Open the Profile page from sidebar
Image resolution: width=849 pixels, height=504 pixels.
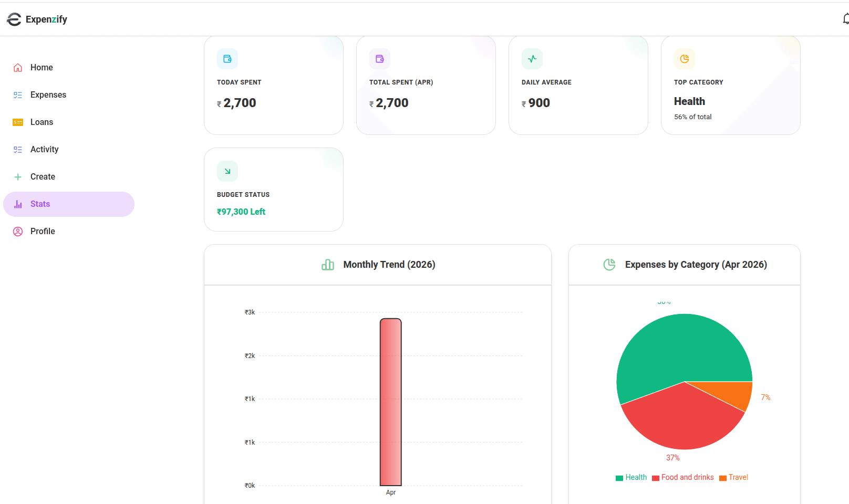click(43, 231)
